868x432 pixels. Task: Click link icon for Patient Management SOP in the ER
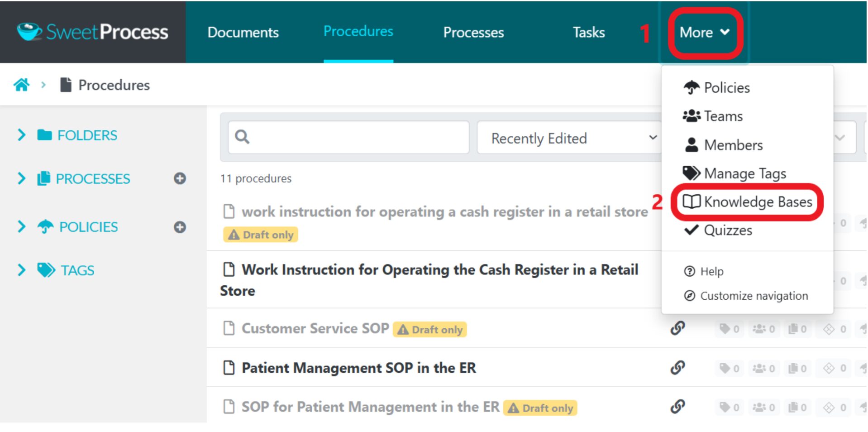[677, 367]
